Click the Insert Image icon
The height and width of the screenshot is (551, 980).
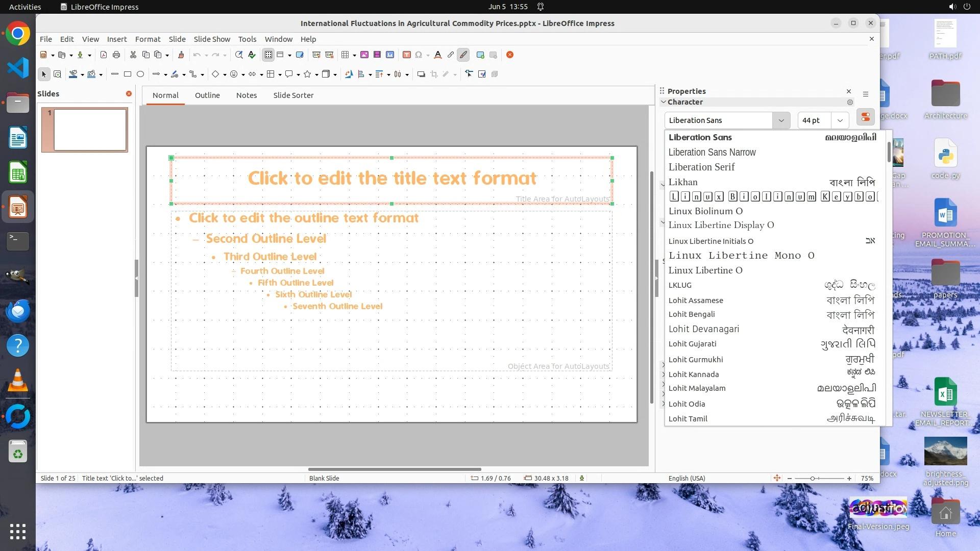[x=364, y=55]
